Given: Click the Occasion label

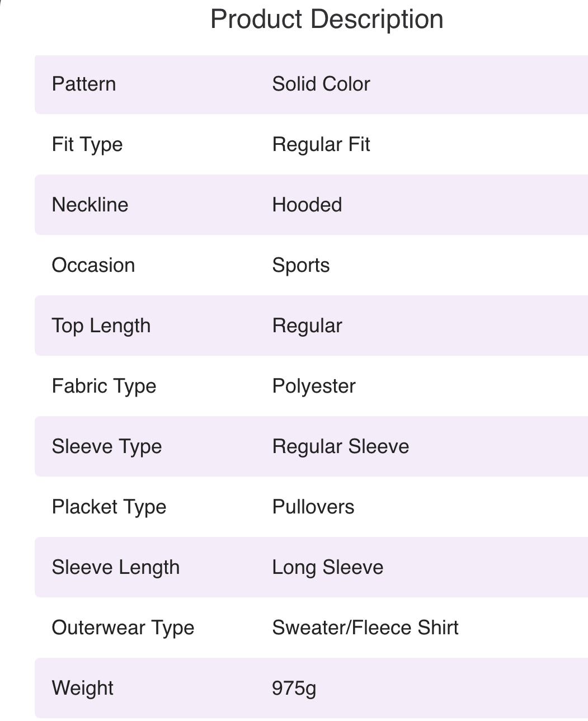Looking at the screenshot, I should coord(93,265).
